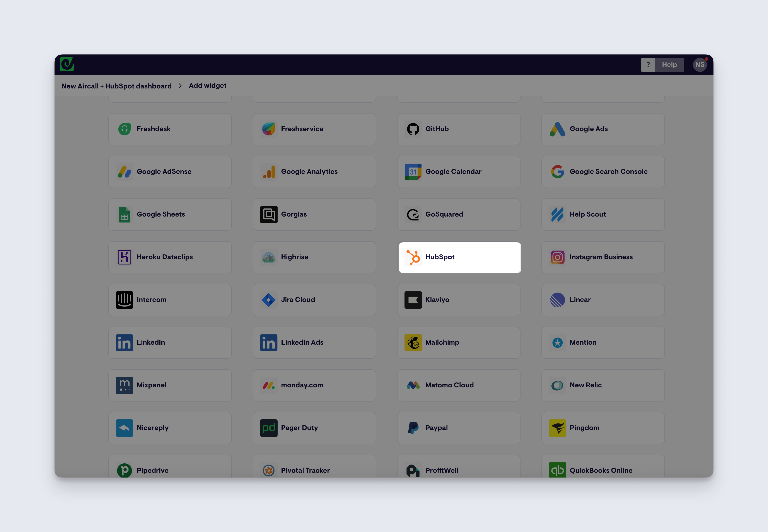Click the question mark help icon
768x532 pixels.
coord(648,65)
